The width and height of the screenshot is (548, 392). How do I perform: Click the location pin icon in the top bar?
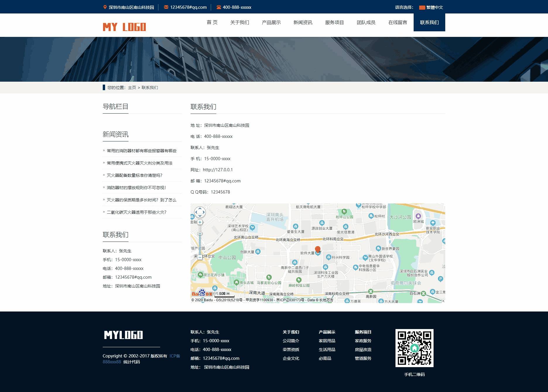[x=105, y=7]
